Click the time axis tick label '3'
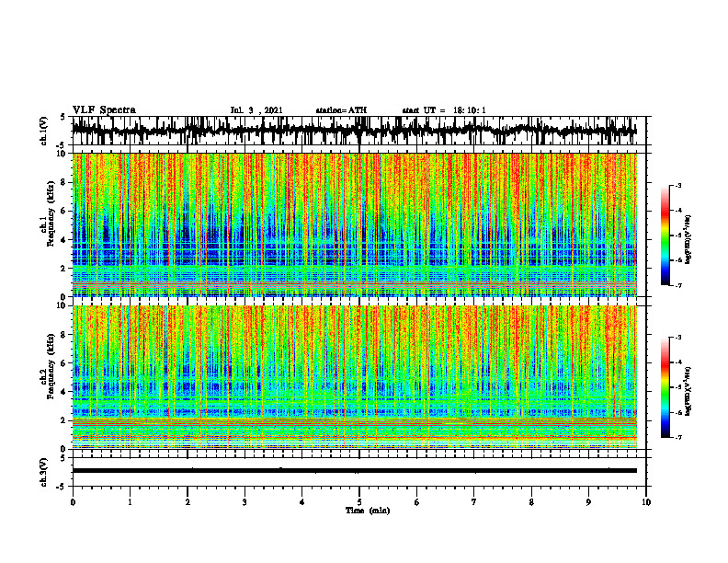This screenshot has width=728, height=563. point(245,502)
